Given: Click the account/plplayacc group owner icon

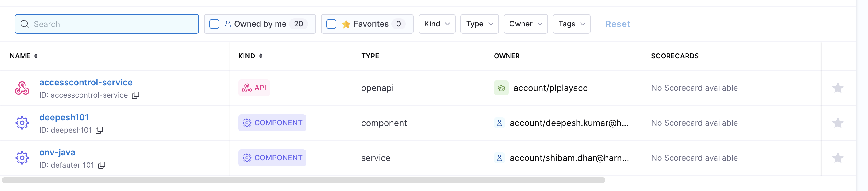Looking at the screenshot, I should (501, 88).
